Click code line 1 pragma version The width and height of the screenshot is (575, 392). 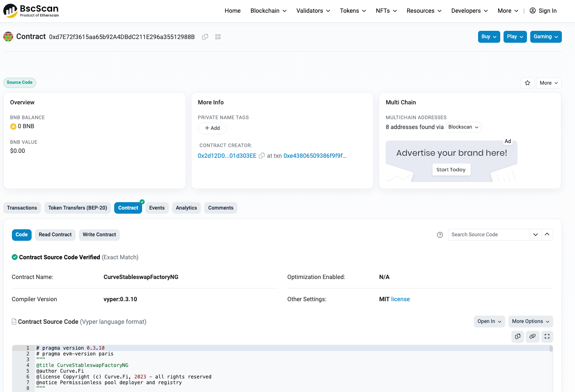pyautogui.click(x=70, y=348)
